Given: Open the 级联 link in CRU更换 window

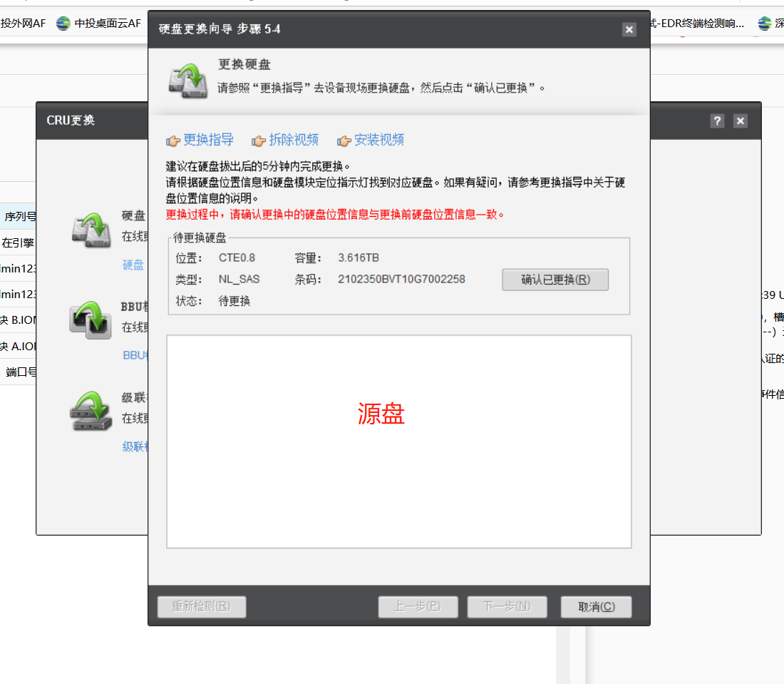Looking at the screenshot, I should [x=135, y=446].
